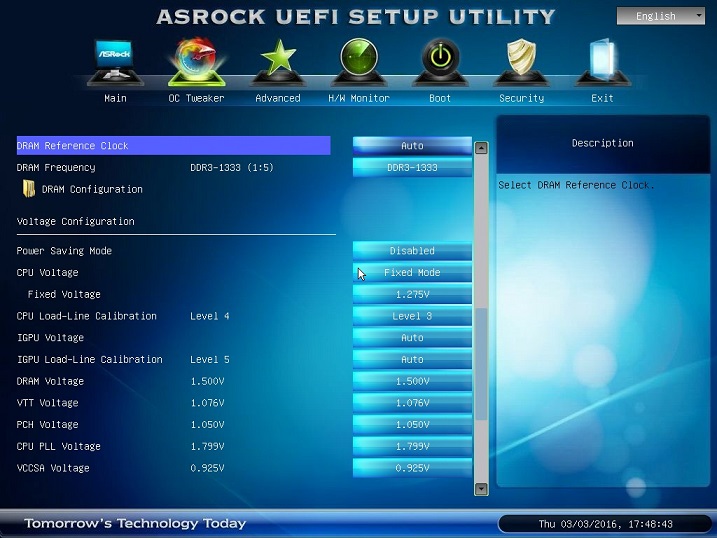Open the Advanced star icon
The height and width of the screenshot is (538, 717).
click(x=278, y=62)
